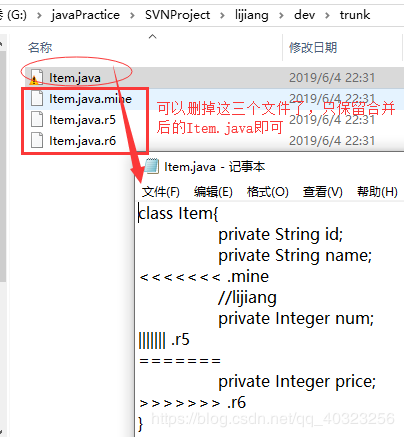404x437 pixels.
Task: Expand the chevron after SVNProject in path
Action: (222, 15)
